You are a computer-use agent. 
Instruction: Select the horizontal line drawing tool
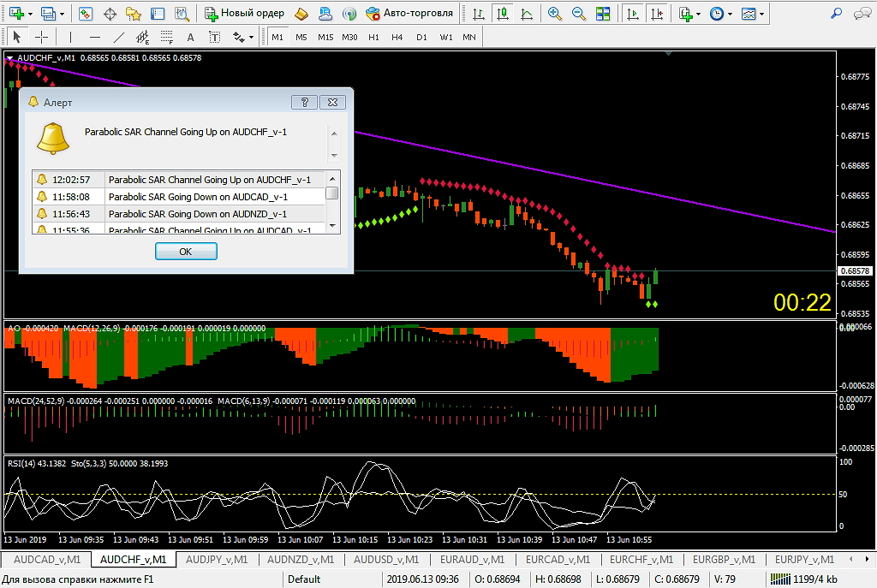[94, 38]
